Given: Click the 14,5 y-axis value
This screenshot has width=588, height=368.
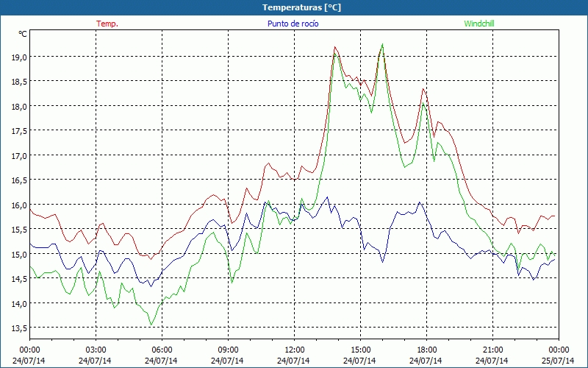Looking at the screenshot, I should point(20,279).
